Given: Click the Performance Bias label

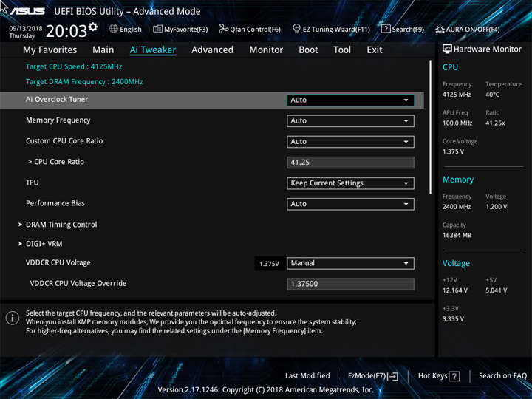Looking at the screenshot, I should coord(55,203).
